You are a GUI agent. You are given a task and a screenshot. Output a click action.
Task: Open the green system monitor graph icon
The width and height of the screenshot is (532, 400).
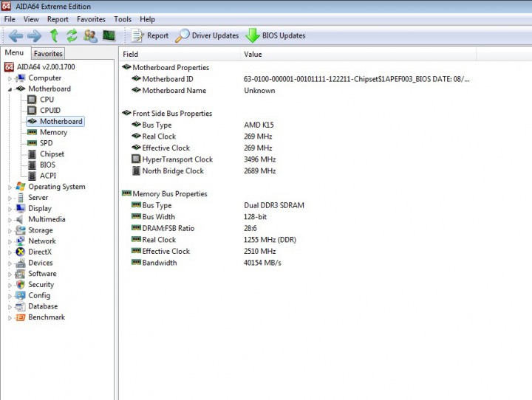pyautogui.click(x=109, y=35)
